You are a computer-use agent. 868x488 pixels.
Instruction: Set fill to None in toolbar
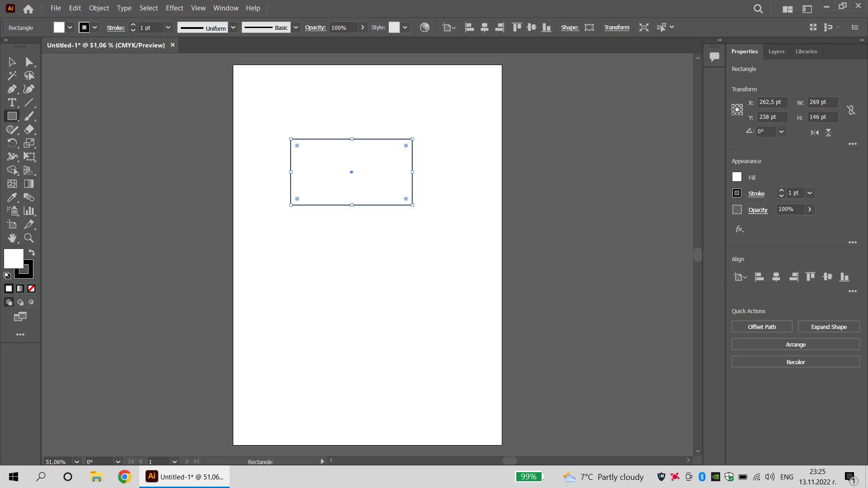pos(31,289)
